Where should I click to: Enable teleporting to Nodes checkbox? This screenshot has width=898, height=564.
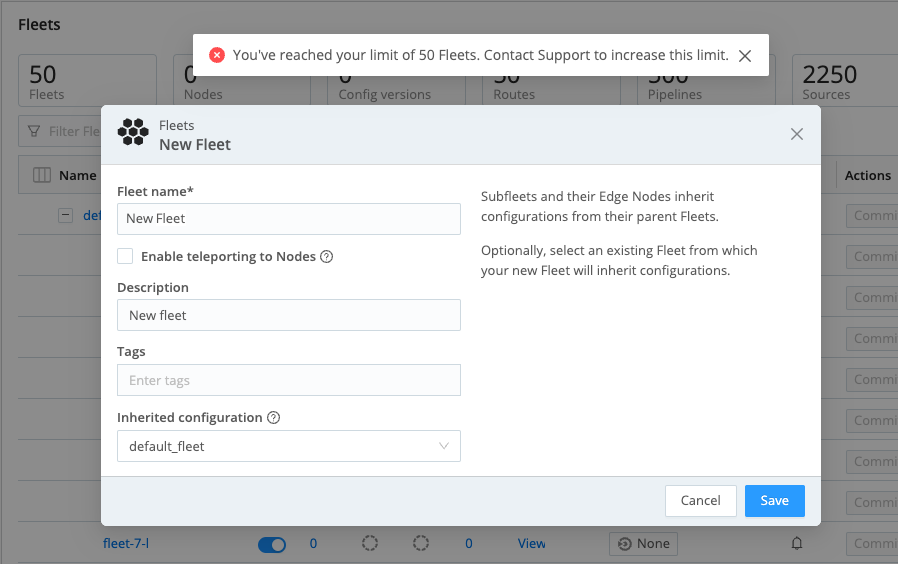click(125, 256)
